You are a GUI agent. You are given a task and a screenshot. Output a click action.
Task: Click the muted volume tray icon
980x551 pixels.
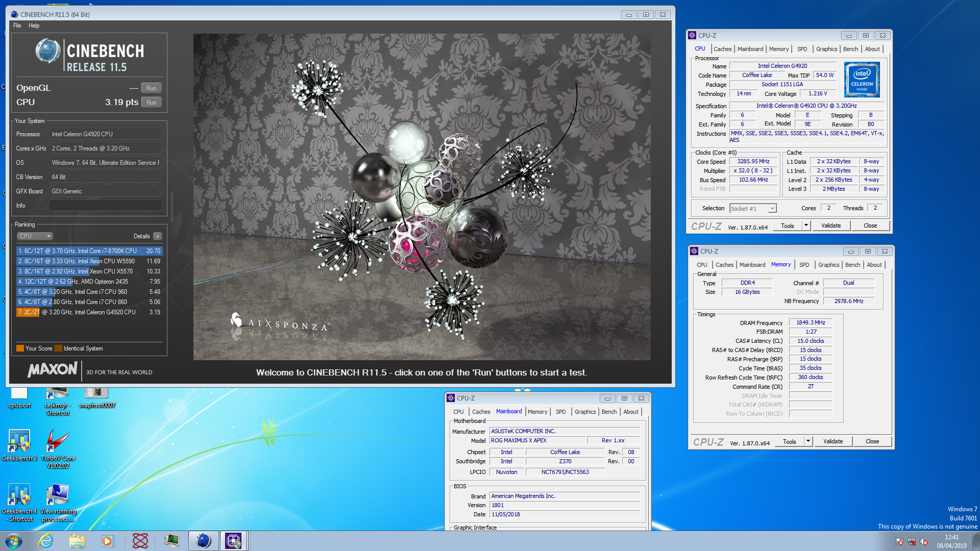(924, 541)
